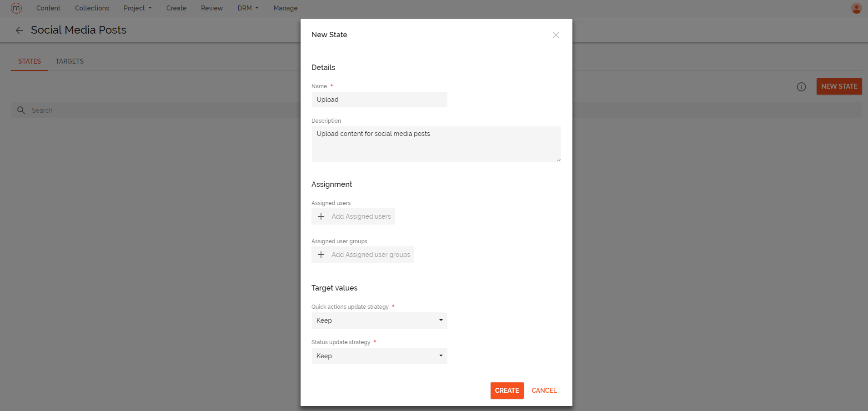Image resolution: width=868 pixels, height=411 pixels.
Task: Open the Review menu item
Action: point(212,8)
